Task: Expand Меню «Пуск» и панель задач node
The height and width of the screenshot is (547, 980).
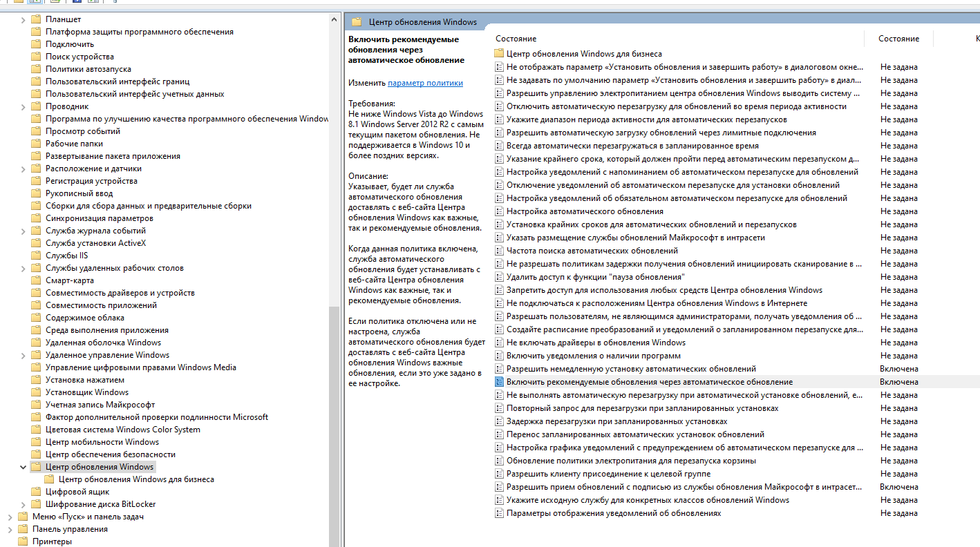Action: [10, 517]
